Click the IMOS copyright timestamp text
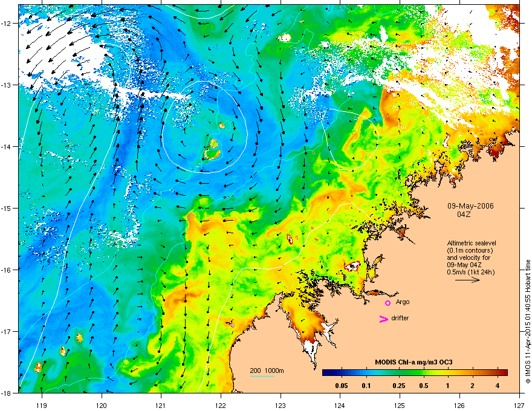Screen dimensions: 532x411 (528, 322)
